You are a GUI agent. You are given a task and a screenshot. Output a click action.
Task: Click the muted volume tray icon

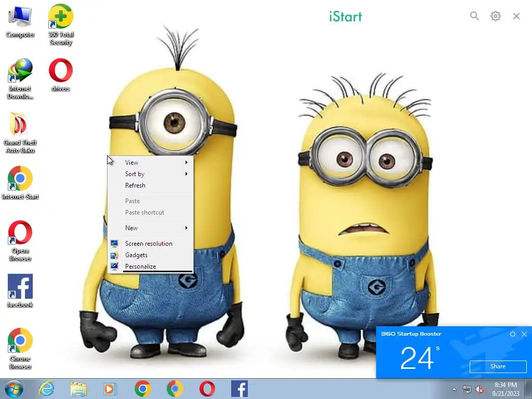pos(480,390)
